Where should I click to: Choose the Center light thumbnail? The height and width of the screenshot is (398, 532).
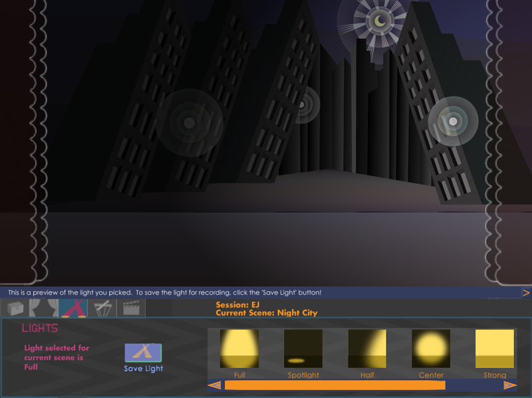click(x=431, y=349)
